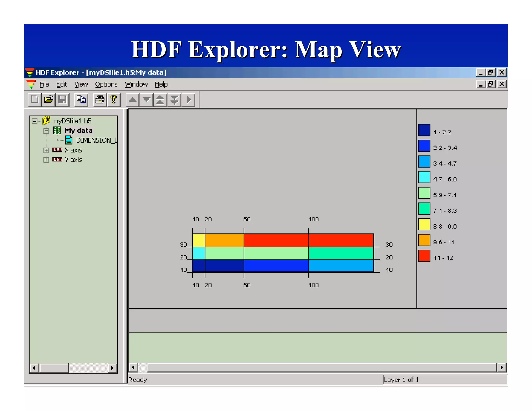Click the double up arrow toolbar button
This screenshot has height=411, width=532.
tap(160, 100)
